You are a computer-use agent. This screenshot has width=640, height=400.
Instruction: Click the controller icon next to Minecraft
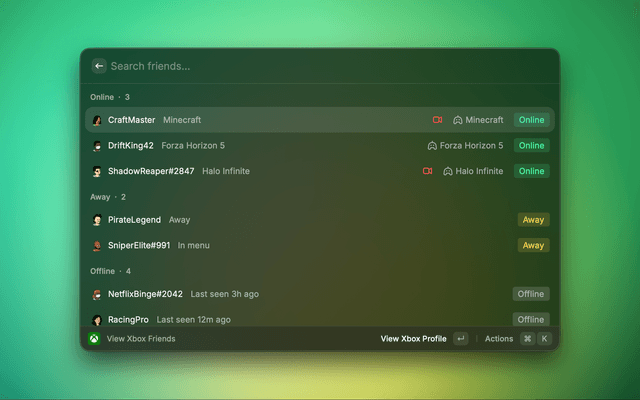click(458, 120)
